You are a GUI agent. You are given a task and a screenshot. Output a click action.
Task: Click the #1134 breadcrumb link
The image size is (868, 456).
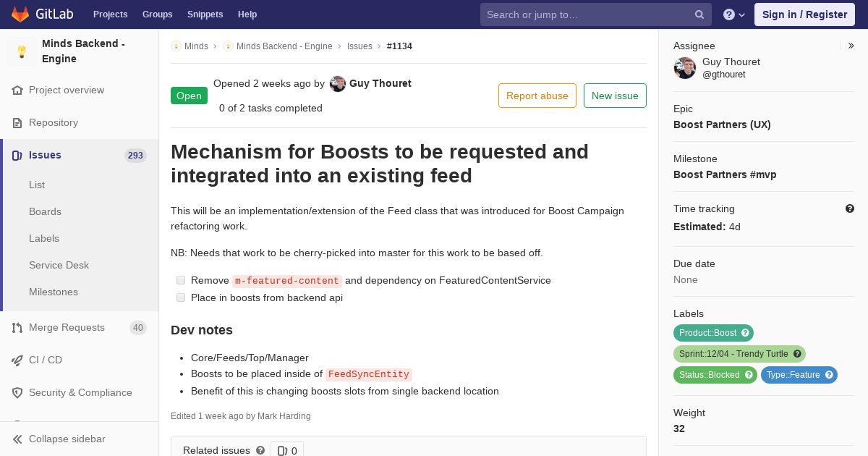pyautogui.click(x=399, y=46)
